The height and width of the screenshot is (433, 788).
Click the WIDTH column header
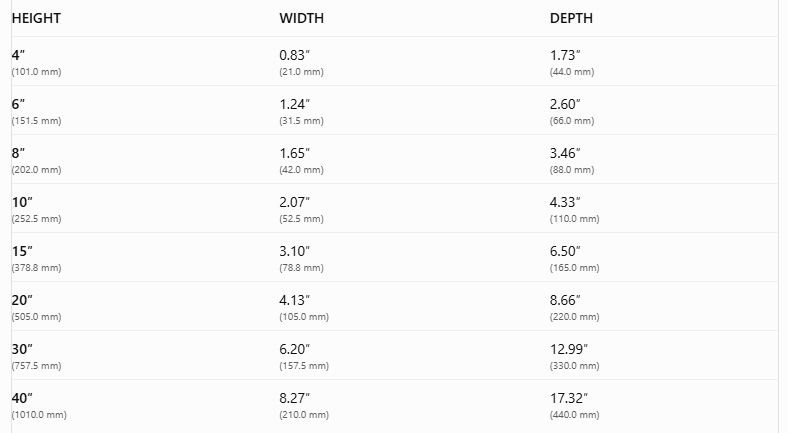click(302, 18)
